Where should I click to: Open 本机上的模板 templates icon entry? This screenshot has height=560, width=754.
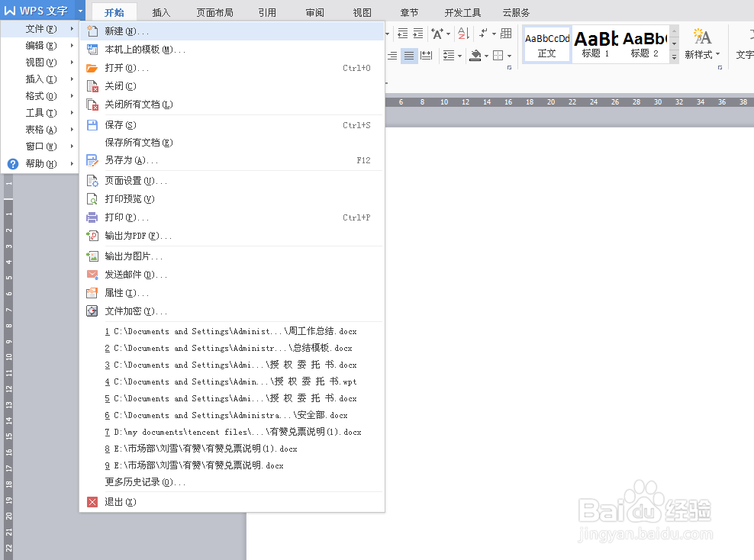click(92, 50)
